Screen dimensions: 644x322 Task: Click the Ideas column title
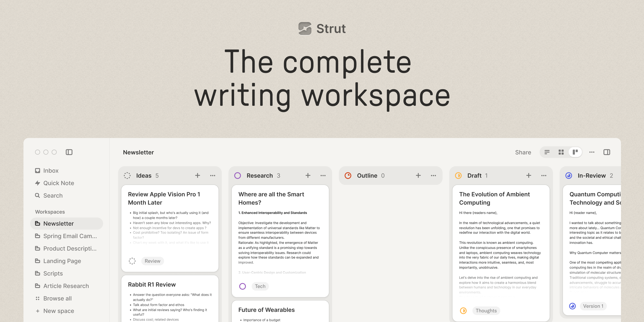click(144, 175)
